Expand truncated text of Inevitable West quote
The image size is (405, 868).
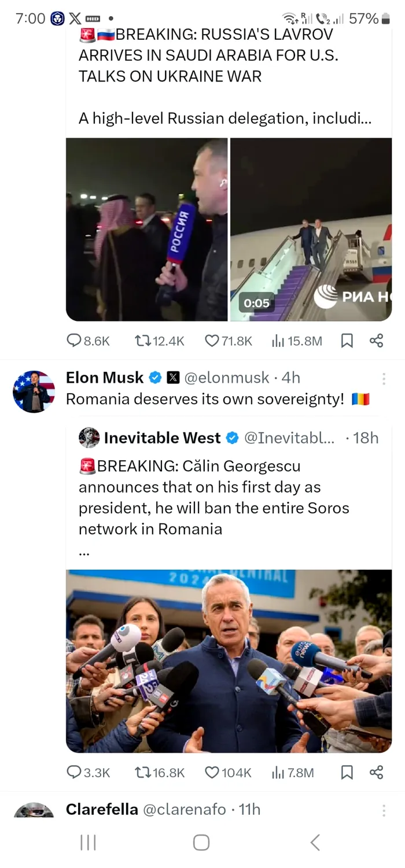click(84, 552)
